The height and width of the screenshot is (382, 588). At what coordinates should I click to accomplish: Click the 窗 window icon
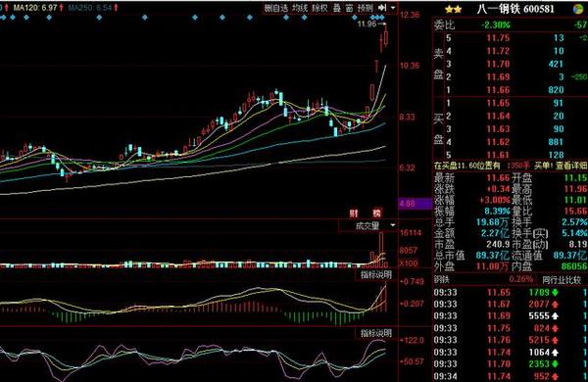click(349, 8)
